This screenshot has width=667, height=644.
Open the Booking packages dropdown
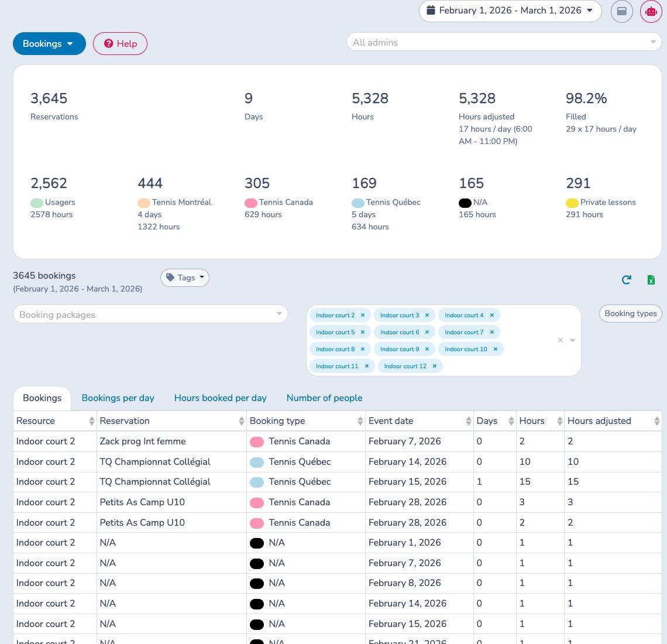pos(150,314)
